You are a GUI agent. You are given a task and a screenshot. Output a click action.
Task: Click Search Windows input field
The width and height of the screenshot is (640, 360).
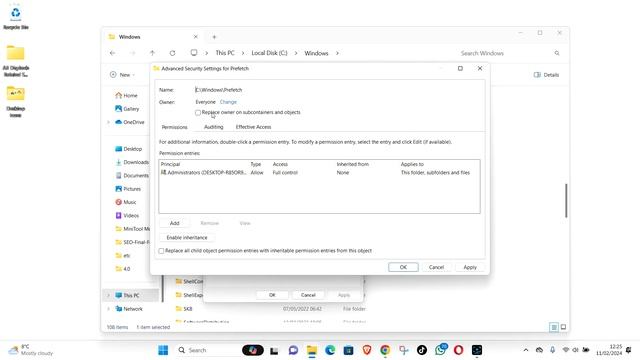click(x=504, y=53)
